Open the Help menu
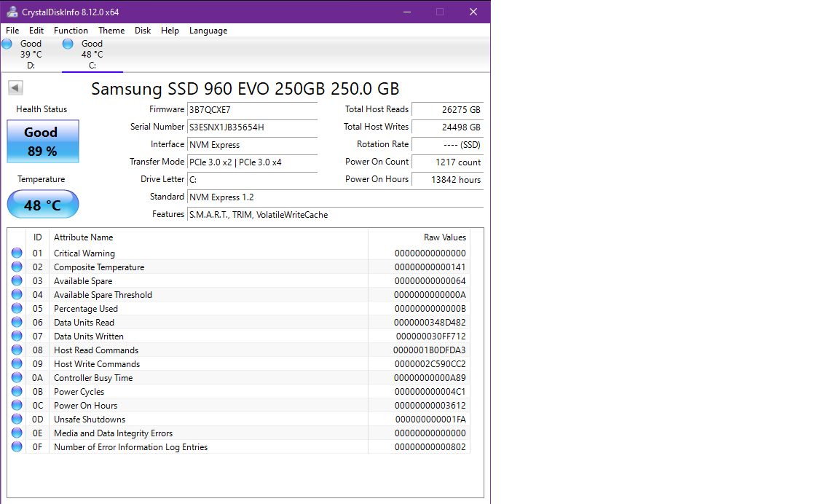The width and height of the screenshot is (839, 504). pos(170,31)
